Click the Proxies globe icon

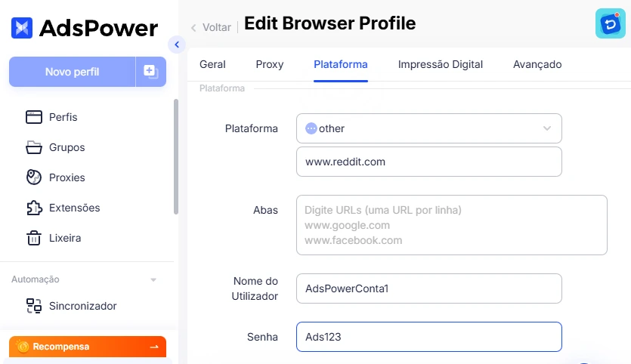pyautogui.click(x=34, y=177)
